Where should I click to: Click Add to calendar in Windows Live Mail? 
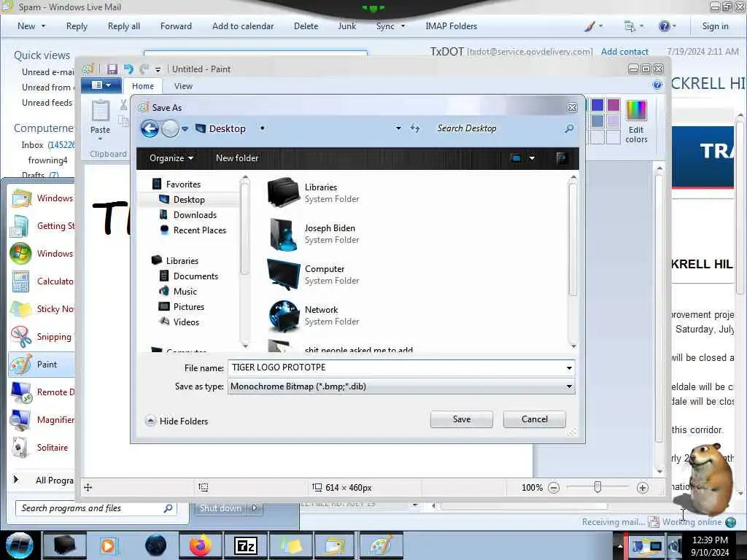click(243, 26)
